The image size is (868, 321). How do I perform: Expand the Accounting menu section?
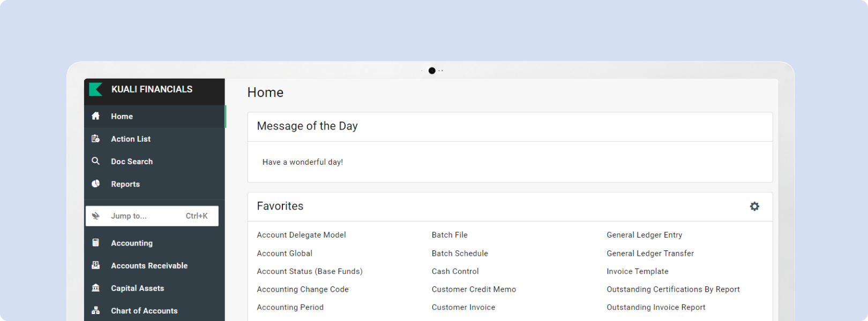coord(154,243)
